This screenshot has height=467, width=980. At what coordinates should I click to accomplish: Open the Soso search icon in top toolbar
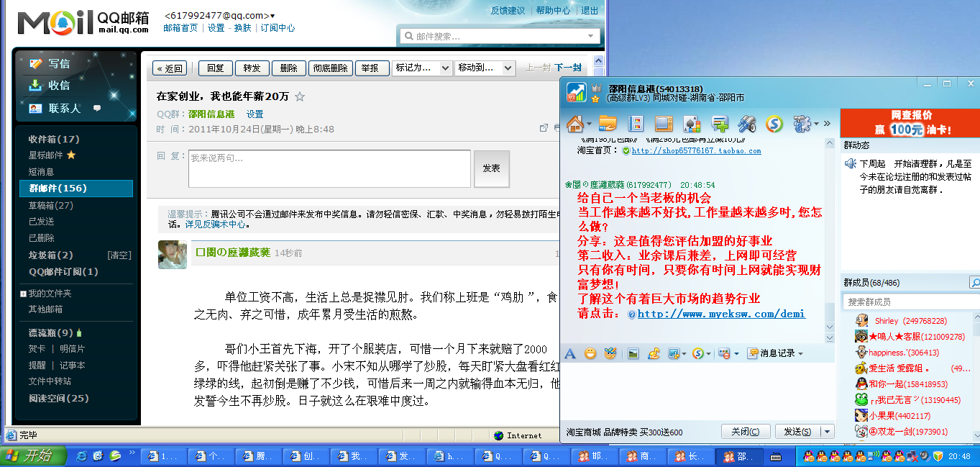tap(774, 124)
